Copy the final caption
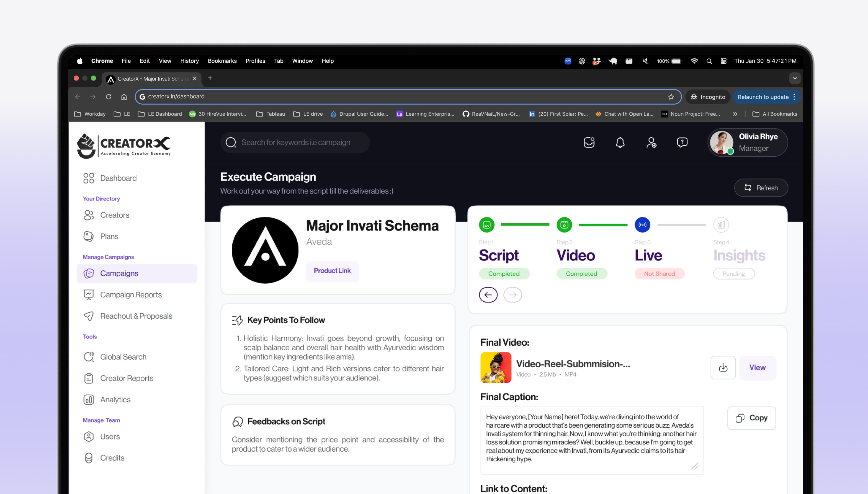This screenshot has height=494, width=868. [752, 418]
